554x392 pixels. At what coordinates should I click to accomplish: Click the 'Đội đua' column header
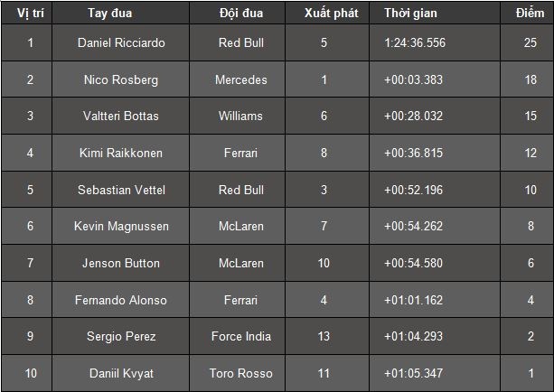[x=241, y=14]
